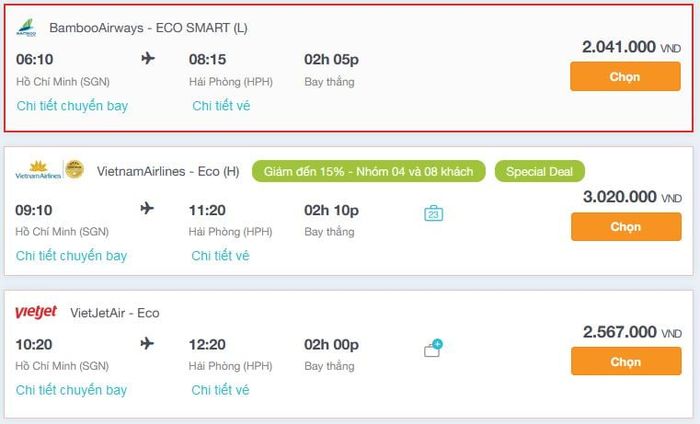Click airplane icon on the 09:10 flight
Viewport: 700px width, 424px height.
coord(147,208)
